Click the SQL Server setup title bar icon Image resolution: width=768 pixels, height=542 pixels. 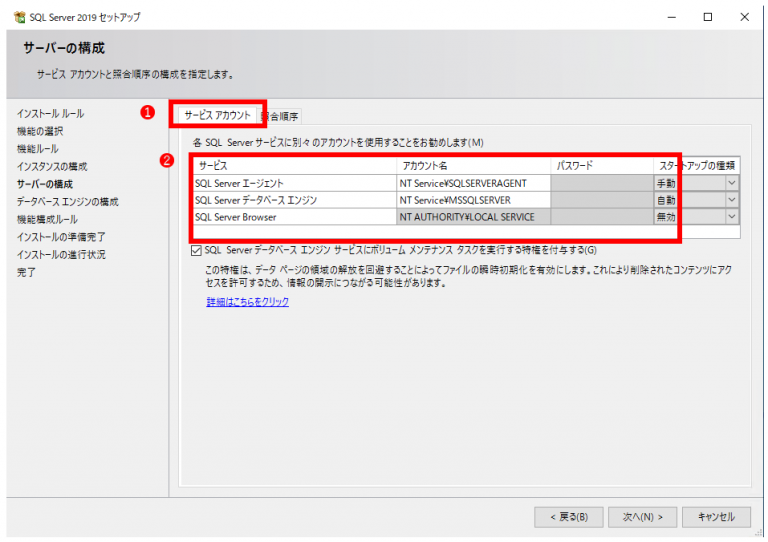20,17
